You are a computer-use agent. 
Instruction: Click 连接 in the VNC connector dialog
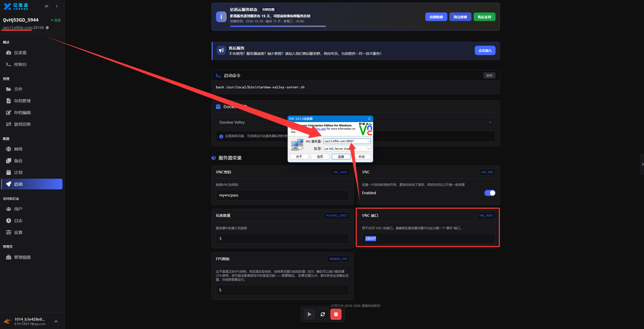(x=341, y=157)
